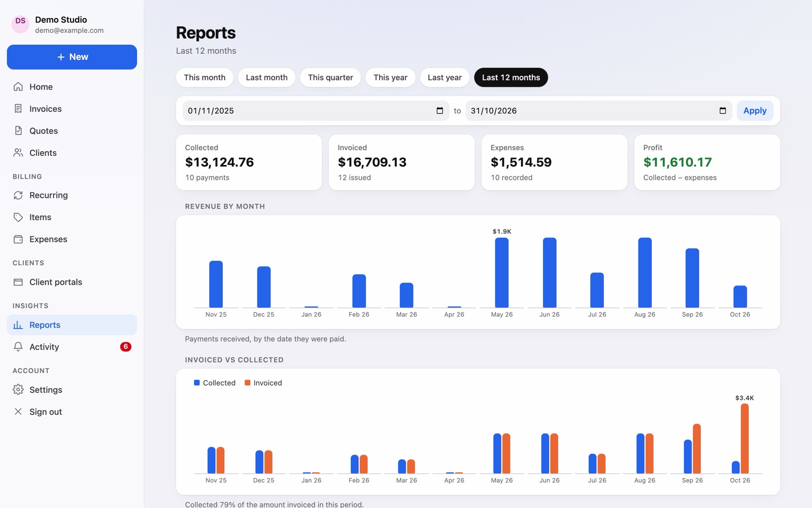Viewport: 812px width, 508px height.
Task: Click the Invoices document icon
Action: [x=18, y=109]
